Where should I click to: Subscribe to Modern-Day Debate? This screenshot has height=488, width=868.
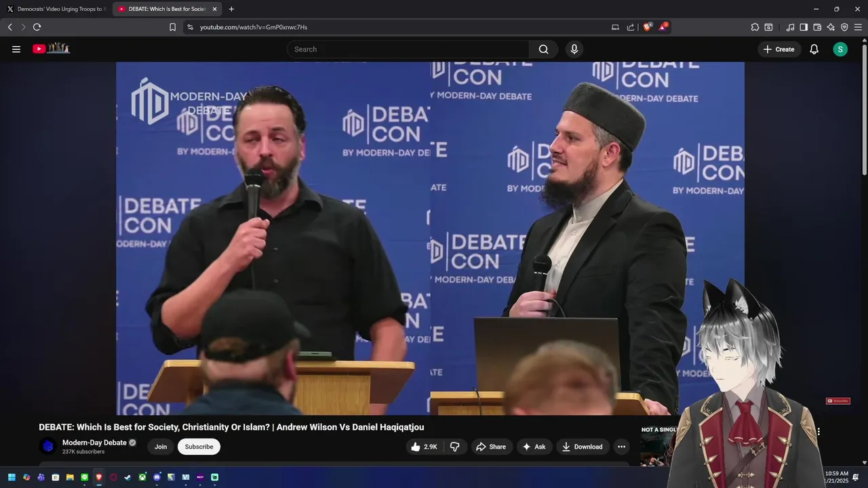[199, 447]
